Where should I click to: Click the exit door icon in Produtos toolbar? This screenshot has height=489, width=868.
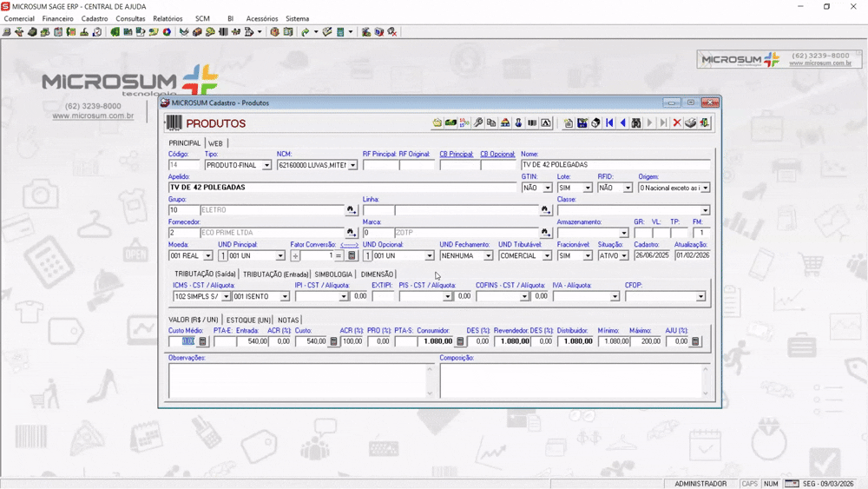(x=705, y=123)
